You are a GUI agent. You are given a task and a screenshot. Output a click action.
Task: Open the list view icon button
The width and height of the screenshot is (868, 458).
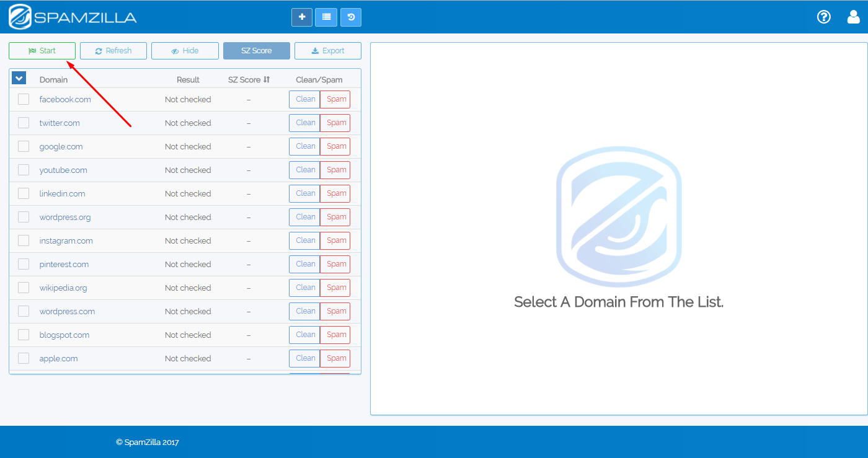(x=326, y=17)
